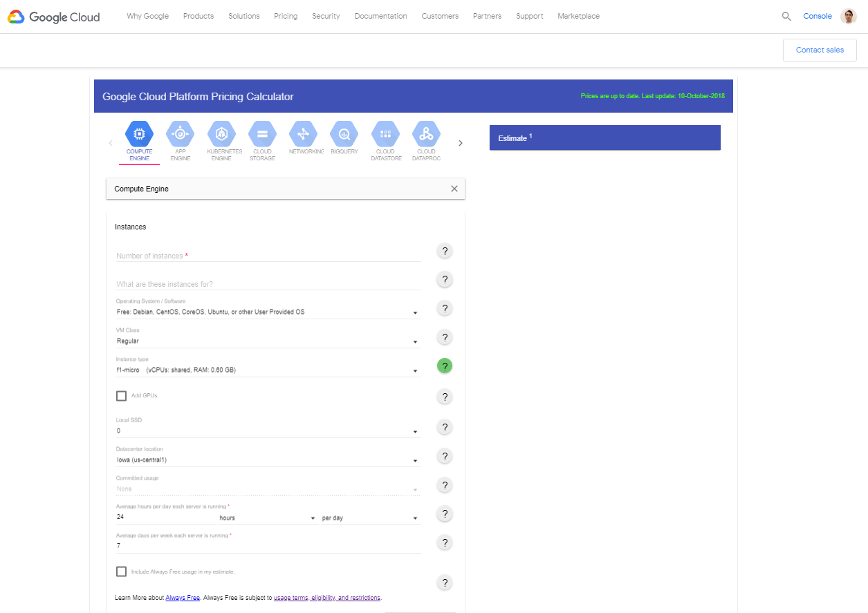Open the user profile avatar
The height and width of the screenshot is (613, 868).
click(x=849, y=17)
